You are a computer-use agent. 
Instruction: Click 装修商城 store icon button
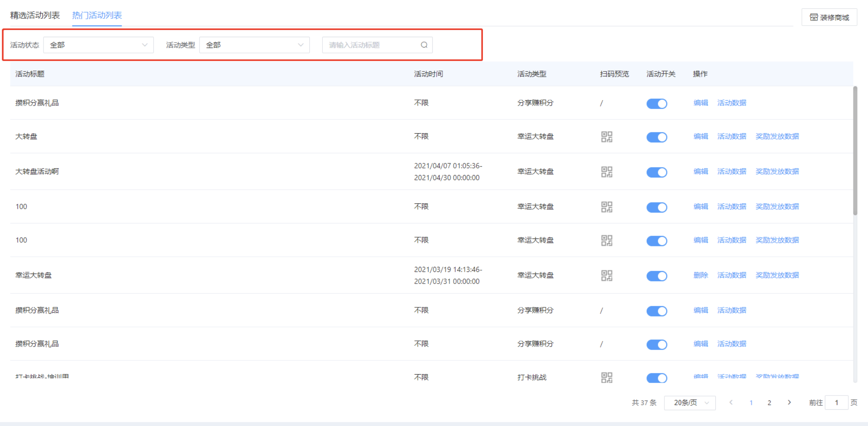[829, 18]
